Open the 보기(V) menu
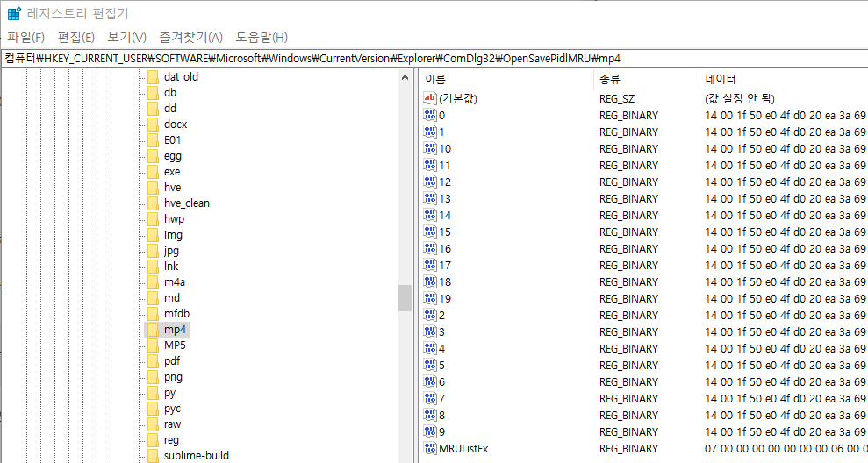 [x=126, y=38]
